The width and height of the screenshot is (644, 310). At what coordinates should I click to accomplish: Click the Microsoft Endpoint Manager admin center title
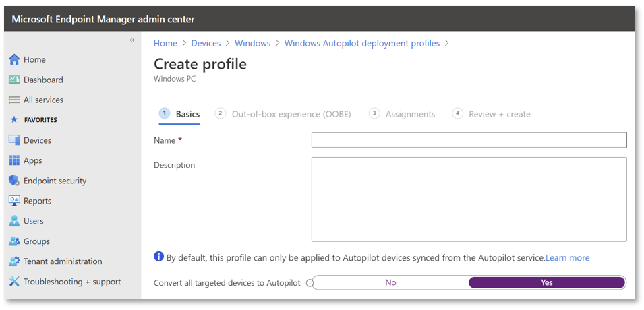(x=103, y=20)
